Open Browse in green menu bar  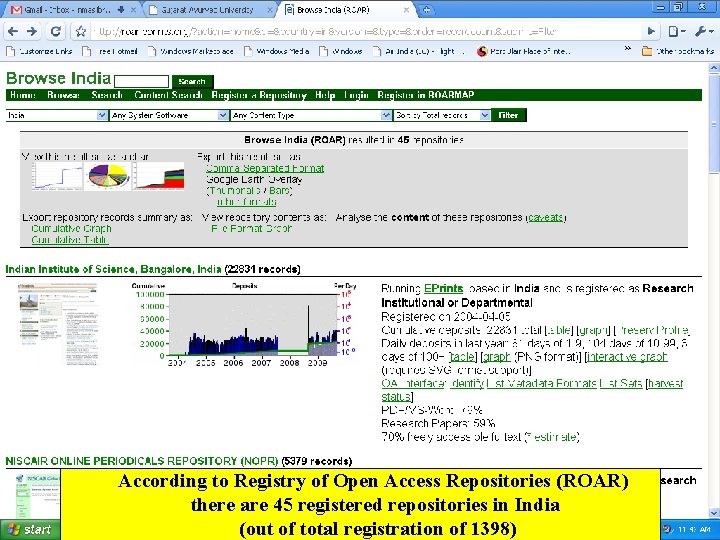point(63,95)
